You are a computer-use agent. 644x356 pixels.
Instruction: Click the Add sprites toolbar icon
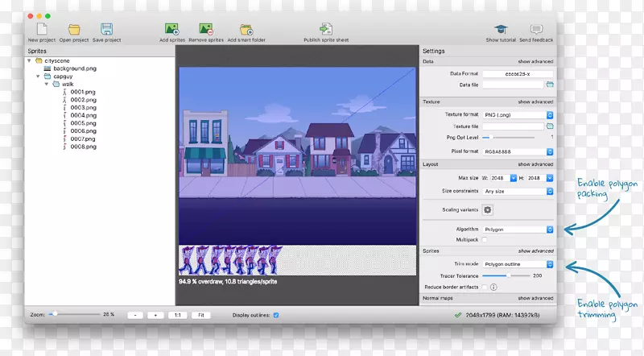(172, 30)
